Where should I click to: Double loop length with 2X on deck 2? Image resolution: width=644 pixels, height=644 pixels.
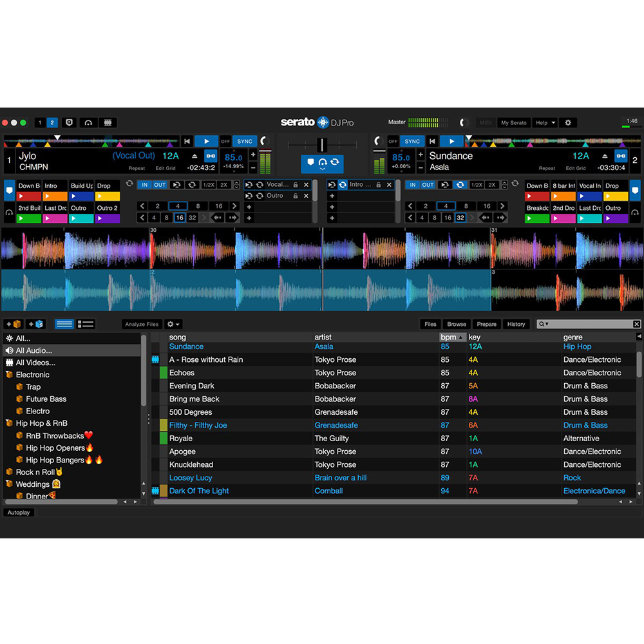(x=491, y=185)
